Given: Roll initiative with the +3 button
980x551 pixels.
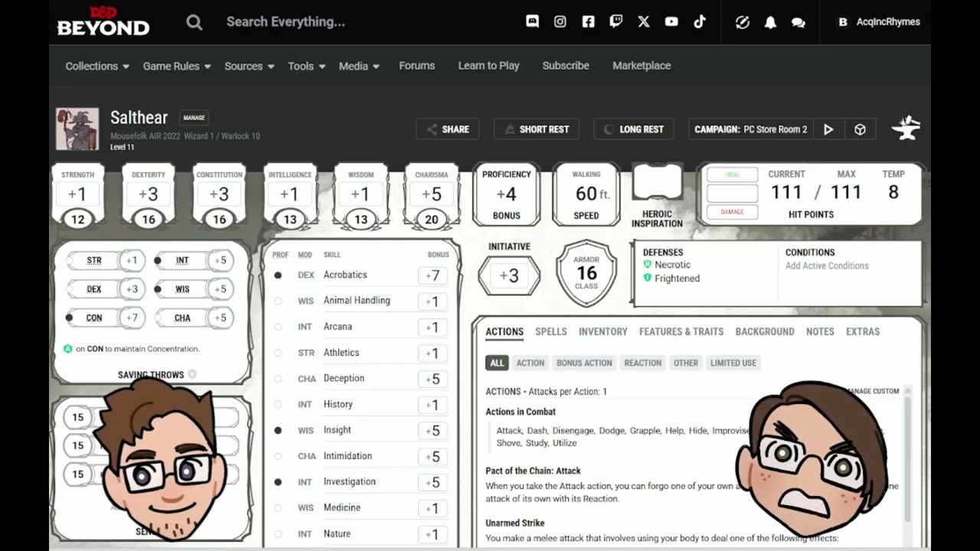Looking at the screenshot, I should (509, 275).
